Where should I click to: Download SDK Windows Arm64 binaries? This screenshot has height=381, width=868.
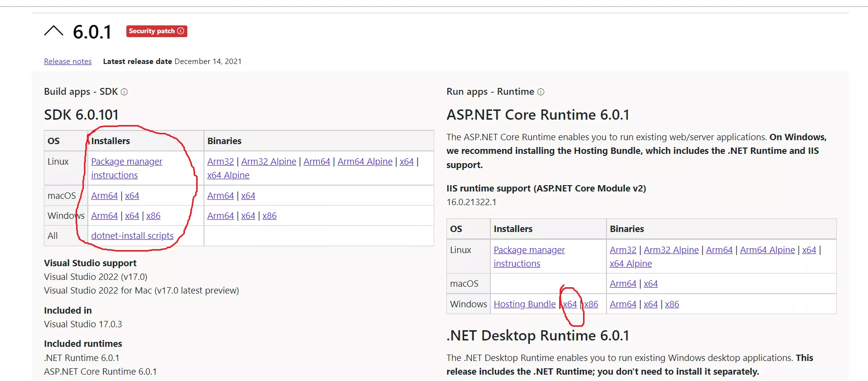coord(221,215)
